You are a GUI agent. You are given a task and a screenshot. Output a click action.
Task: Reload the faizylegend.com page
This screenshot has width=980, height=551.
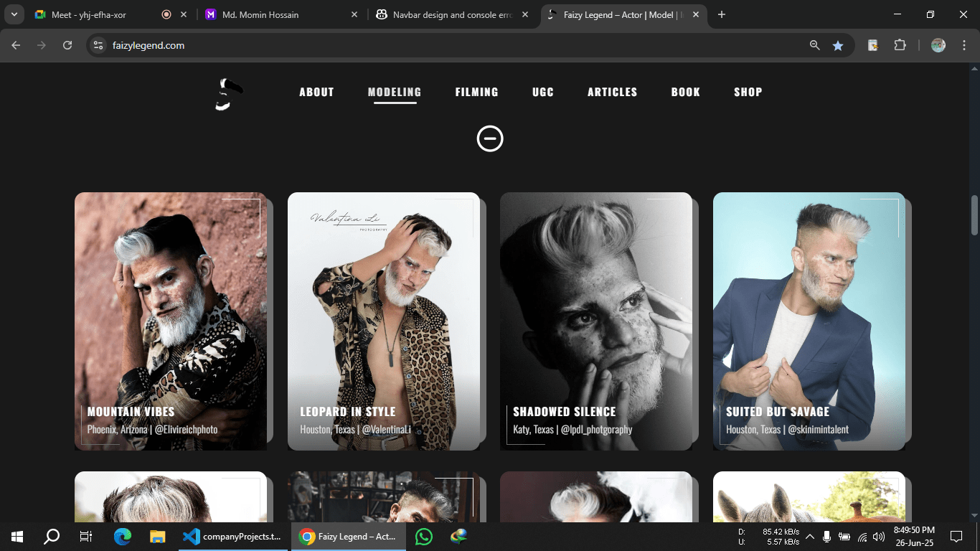point(67,45)
